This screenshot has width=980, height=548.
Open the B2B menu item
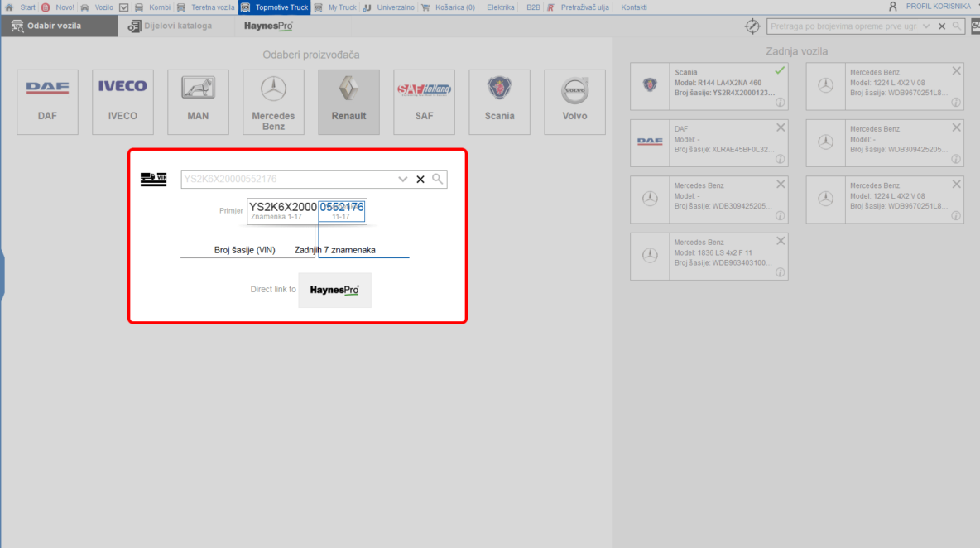pos(533,7)
